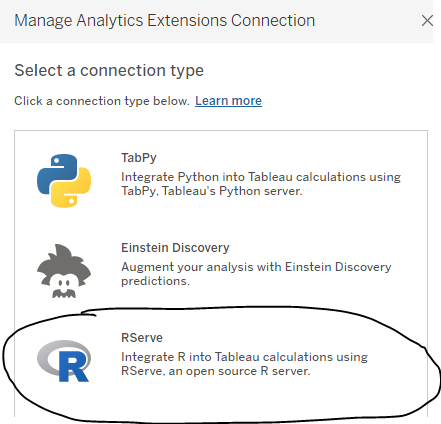
Task: Choose the Einstein Discovery connection title
Action: pyautogui.click(x=175, y=248)
